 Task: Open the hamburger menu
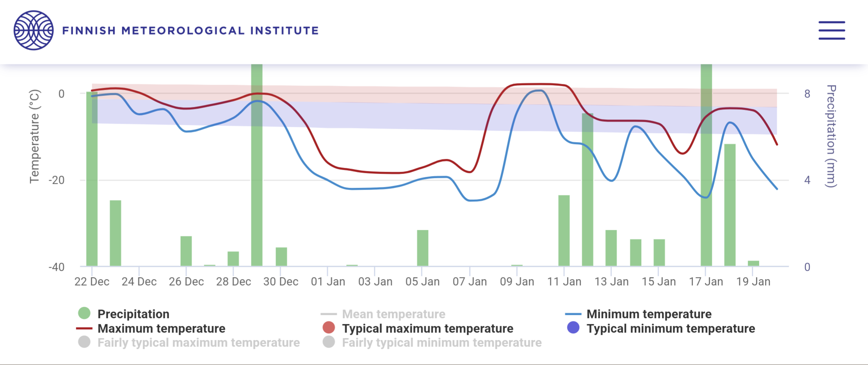832,30
